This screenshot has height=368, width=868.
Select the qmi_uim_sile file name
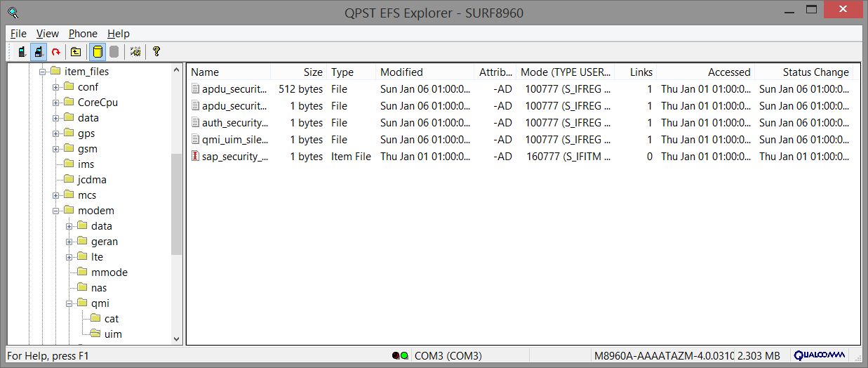[x=235, y=139]
